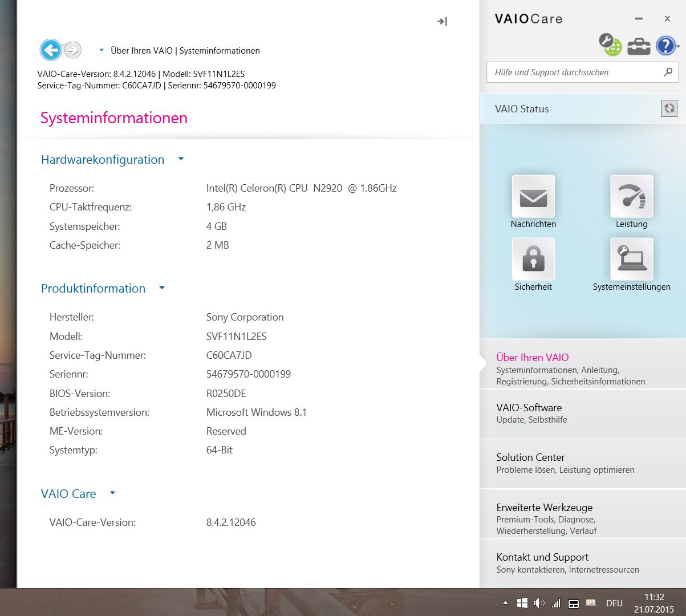Click the blue back arrow button
Screen dimensions: 686x616
point(51,50)
